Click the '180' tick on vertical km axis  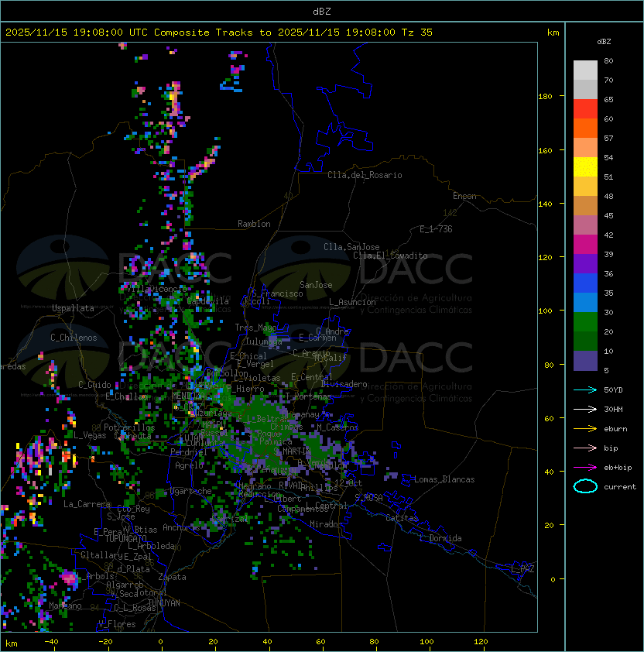[545, 97]
